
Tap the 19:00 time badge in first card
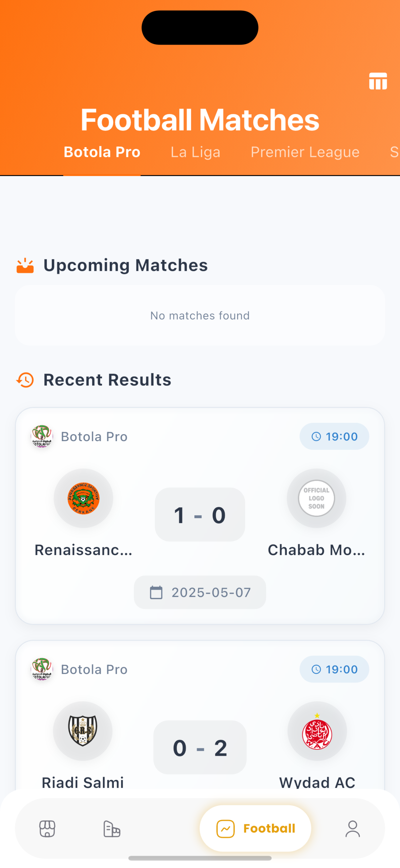pos(334,436)
